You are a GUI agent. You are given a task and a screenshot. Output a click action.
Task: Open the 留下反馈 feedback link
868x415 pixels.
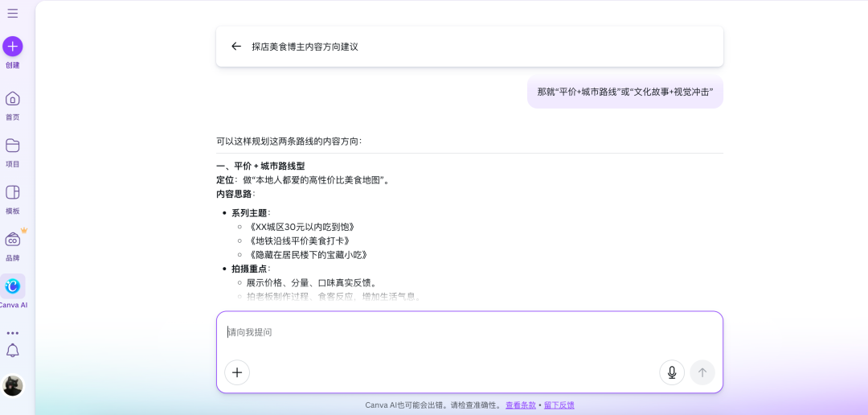(x=559, y=405)
